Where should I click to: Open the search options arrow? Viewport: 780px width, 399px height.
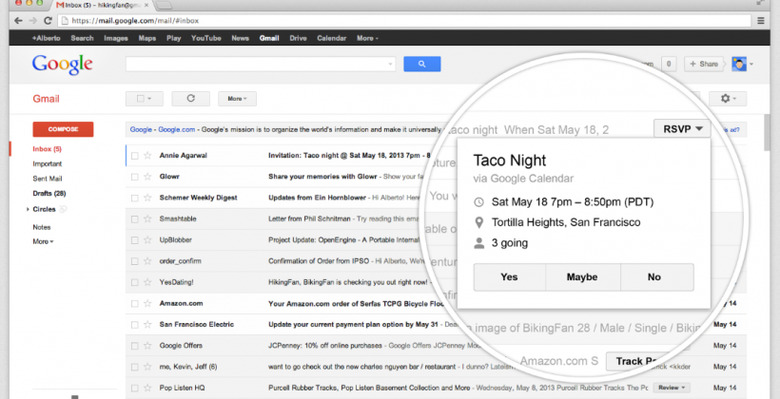click(390, 64)
